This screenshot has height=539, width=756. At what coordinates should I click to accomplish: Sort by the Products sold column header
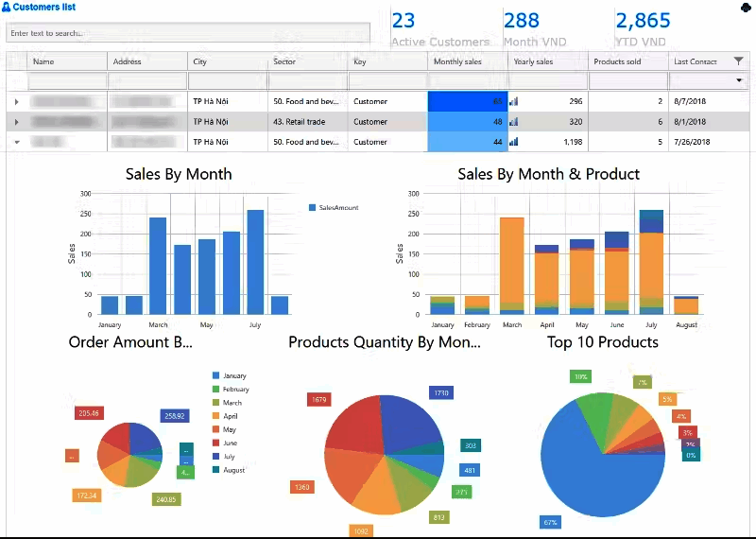coord(628,61)
